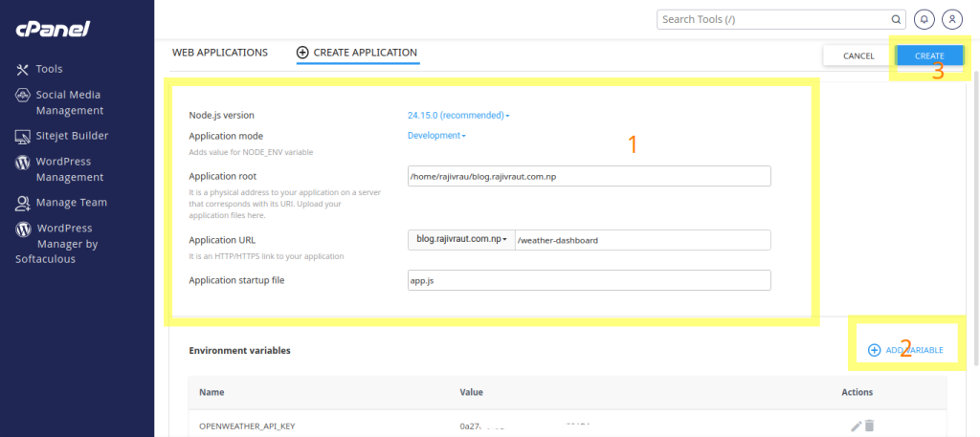Edit the OPENWEATHER_API_KEY variable pencil icon

point(857,426)
